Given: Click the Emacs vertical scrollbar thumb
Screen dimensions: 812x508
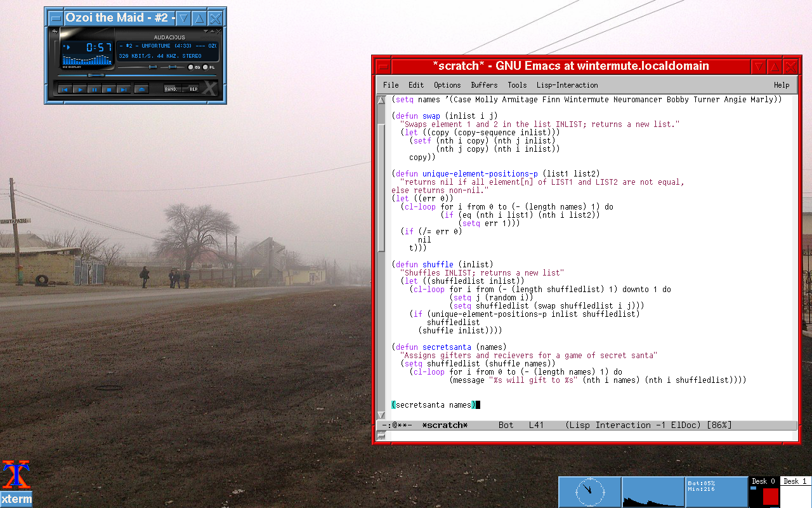Looking at the screenshot, I should coord(381,187).
